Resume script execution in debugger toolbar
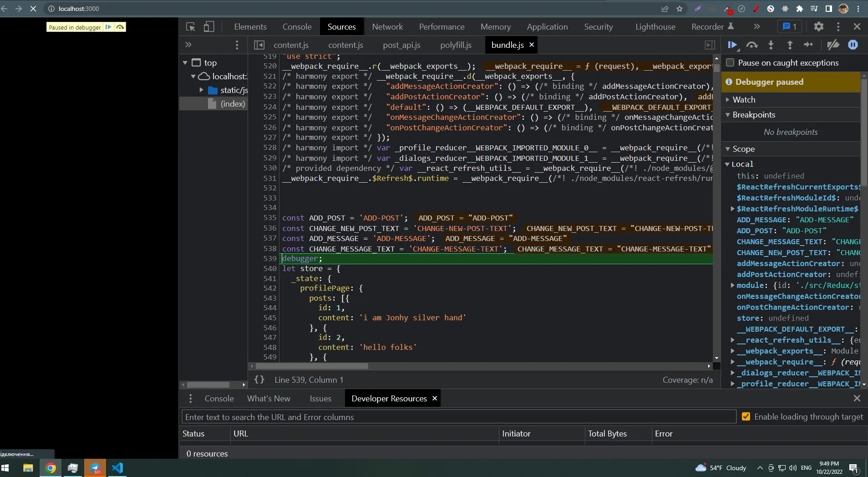Viewport: 868px width, 477px height. point(732,45)
